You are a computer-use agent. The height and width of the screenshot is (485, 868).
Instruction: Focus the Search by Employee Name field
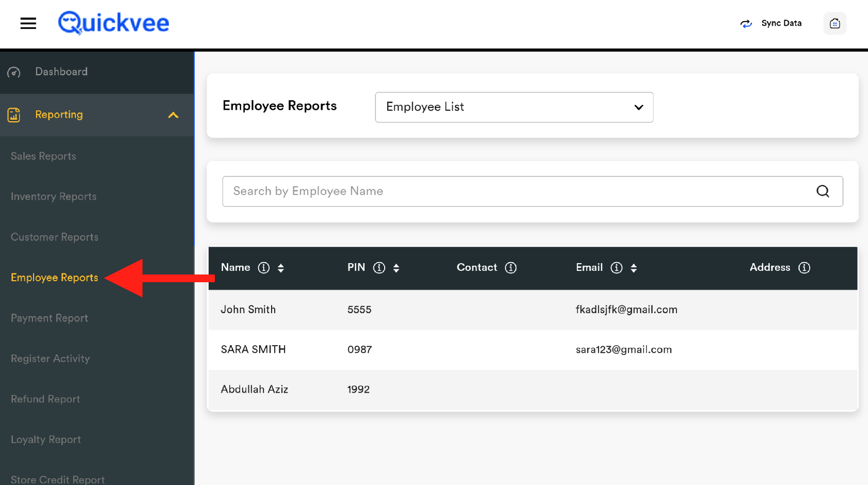[516, 191]
